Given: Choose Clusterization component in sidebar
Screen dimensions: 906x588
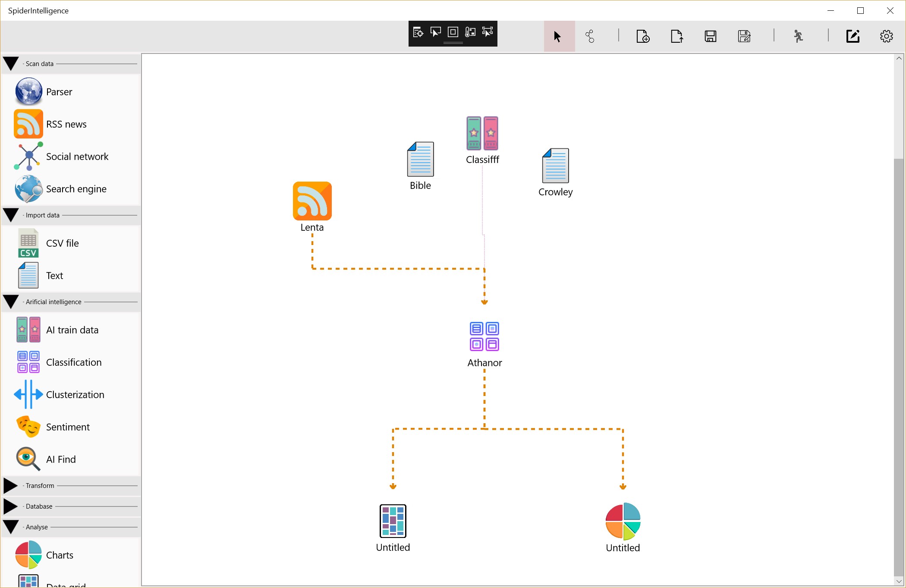Looking at the screenshot, I should pos(75,395).
